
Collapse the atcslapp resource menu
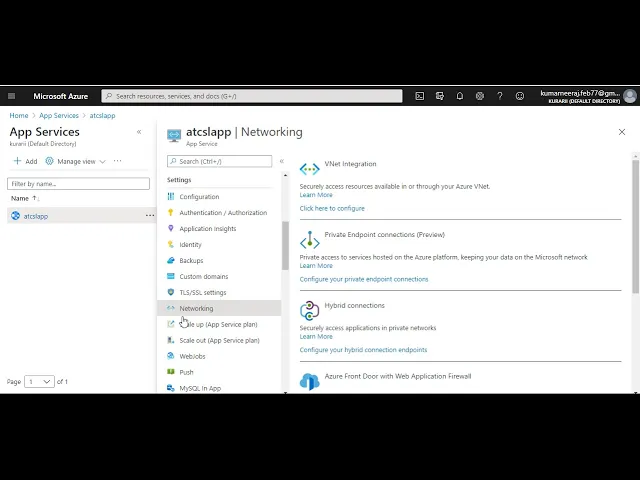(x=282, y=161)
